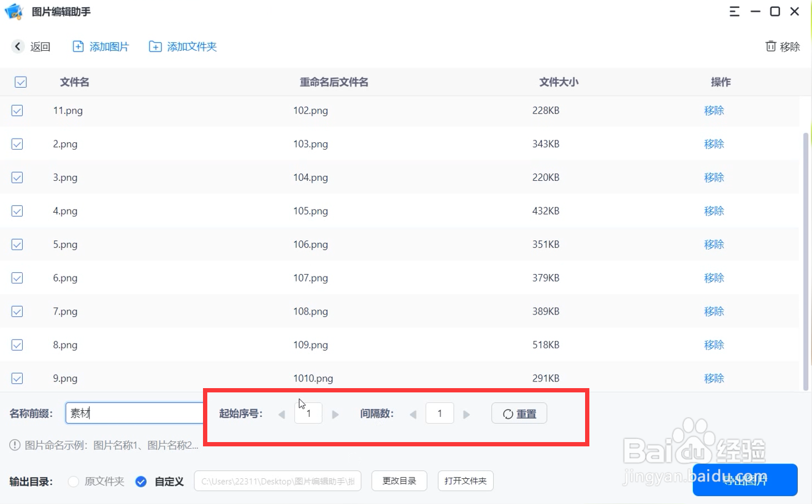The image size is (812, 504).
Task: Click the 重命名后文件名 column header
Action: tap(334, 82)
